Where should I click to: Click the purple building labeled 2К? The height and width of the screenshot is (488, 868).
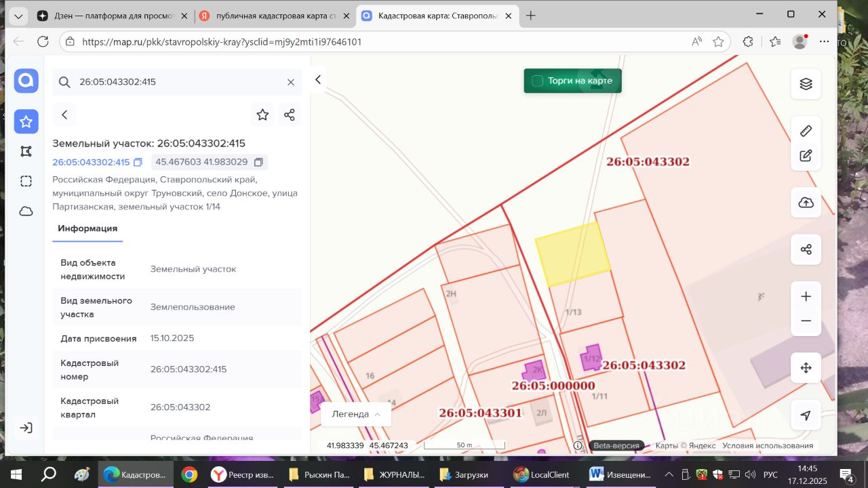point(534,371)
